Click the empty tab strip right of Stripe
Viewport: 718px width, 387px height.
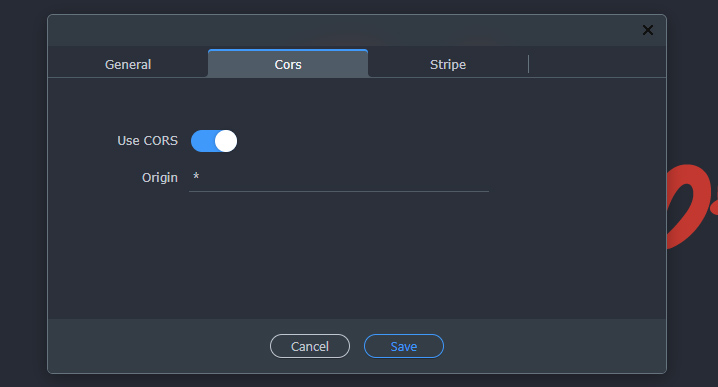(x=598, y=63)
